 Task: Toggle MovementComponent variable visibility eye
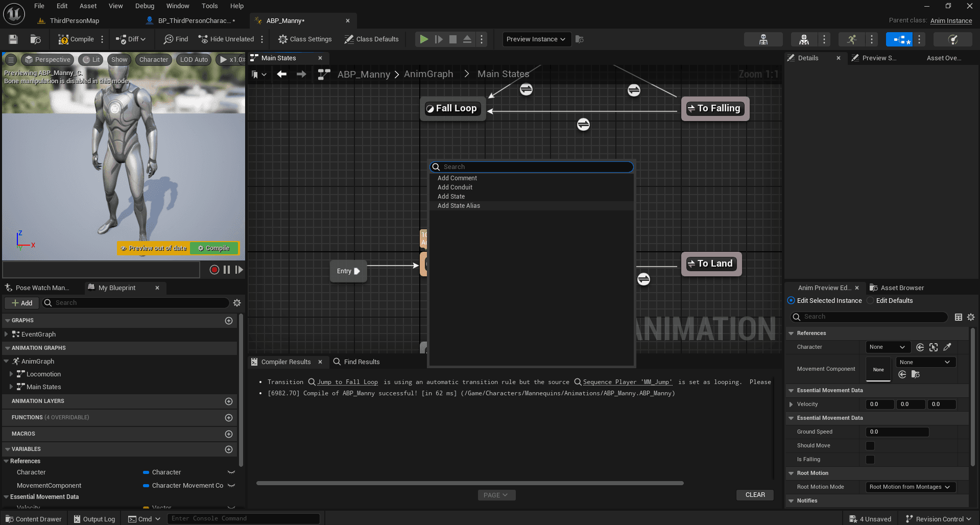[x=231, y=486]
